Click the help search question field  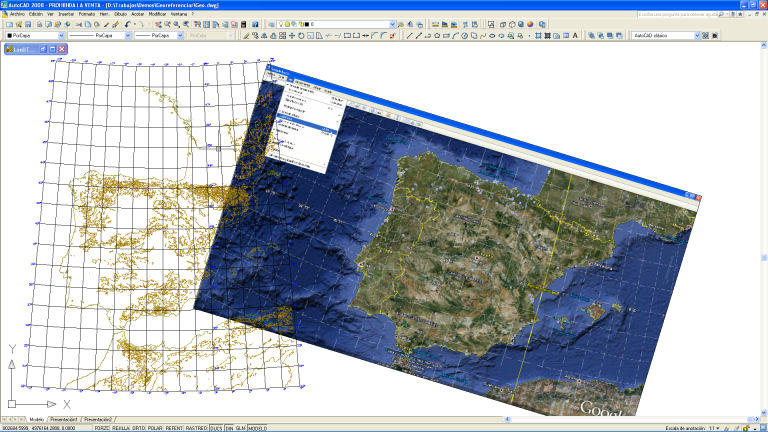pyautogui.click(x=678, y=14)
